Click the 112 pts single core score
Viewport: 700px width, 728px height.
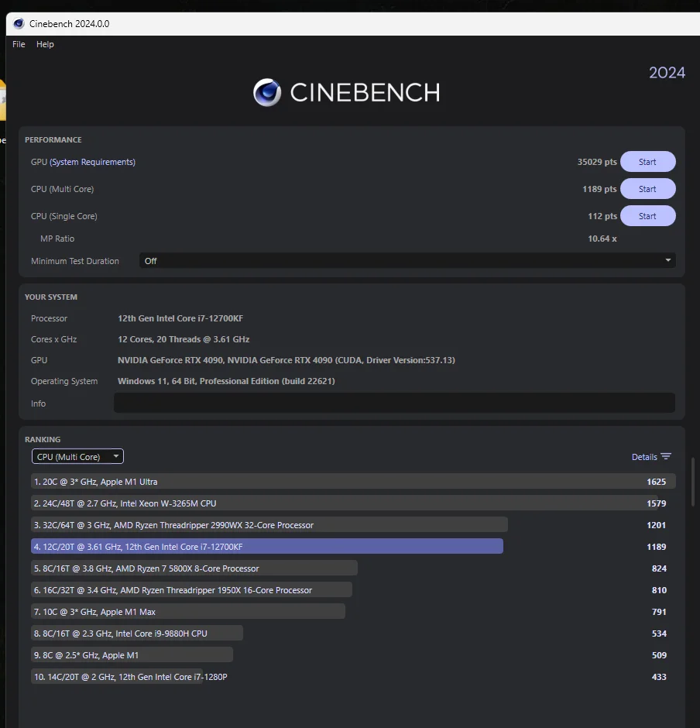tap(602, 216)
